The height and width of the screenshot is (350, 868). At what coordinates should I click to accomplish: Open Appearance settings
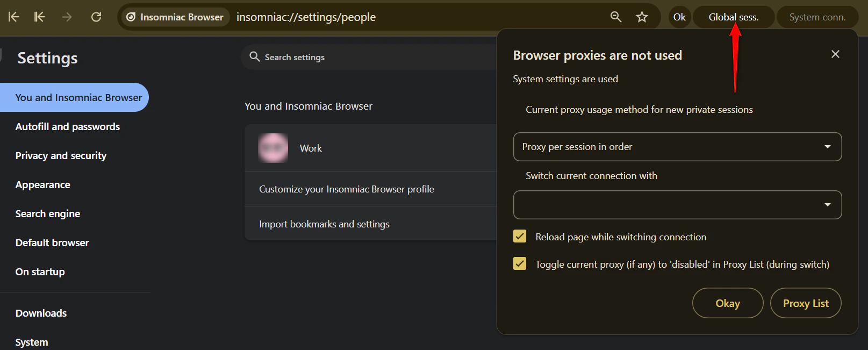coord(43,184)
